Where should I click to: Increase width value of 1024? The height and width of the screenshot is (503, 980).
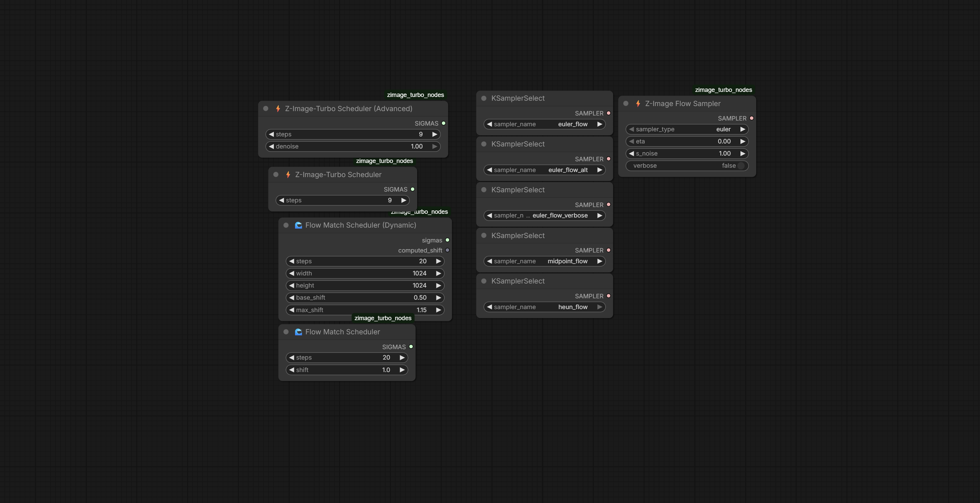point(439,273)
